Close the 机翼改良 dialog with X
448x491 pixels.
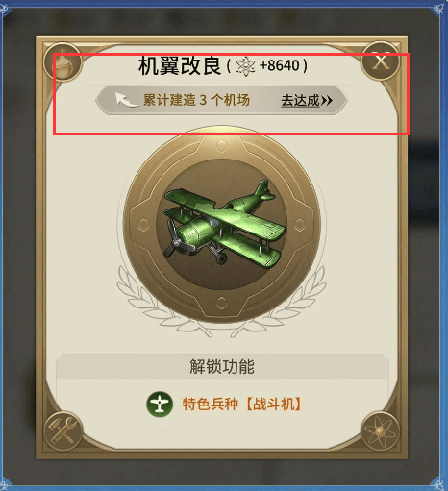click(381, 61)
